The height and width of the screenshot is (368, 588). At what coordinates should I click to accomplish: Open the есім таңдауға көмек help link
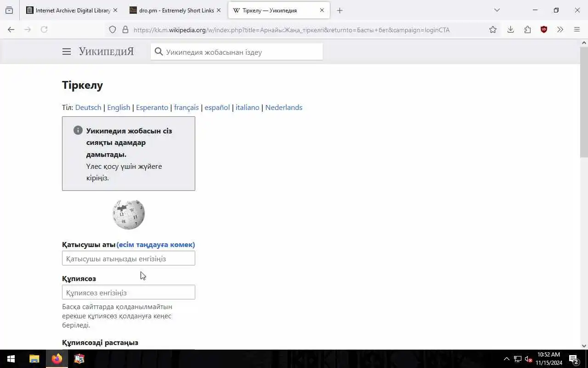click(x=156, y=244)
